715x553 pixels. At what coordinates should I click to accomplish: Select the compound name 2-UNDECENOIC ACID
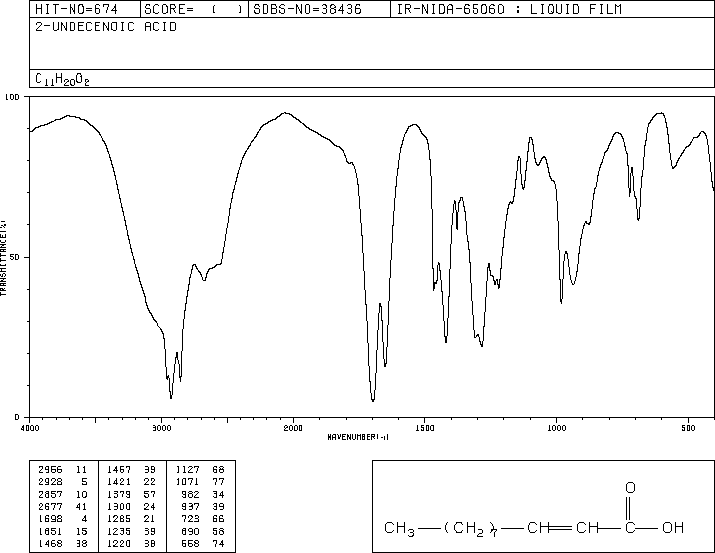click(106, 27)
